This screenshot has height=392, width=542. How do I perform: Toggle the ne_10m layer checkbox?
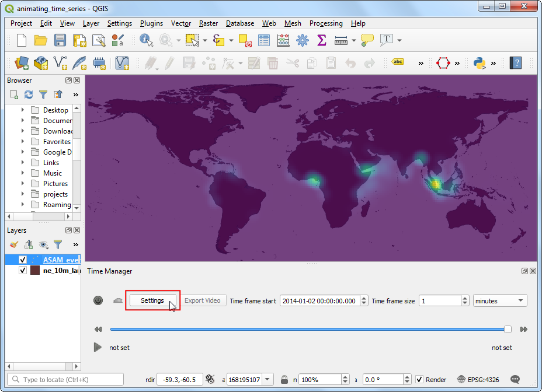coord(23,271)
